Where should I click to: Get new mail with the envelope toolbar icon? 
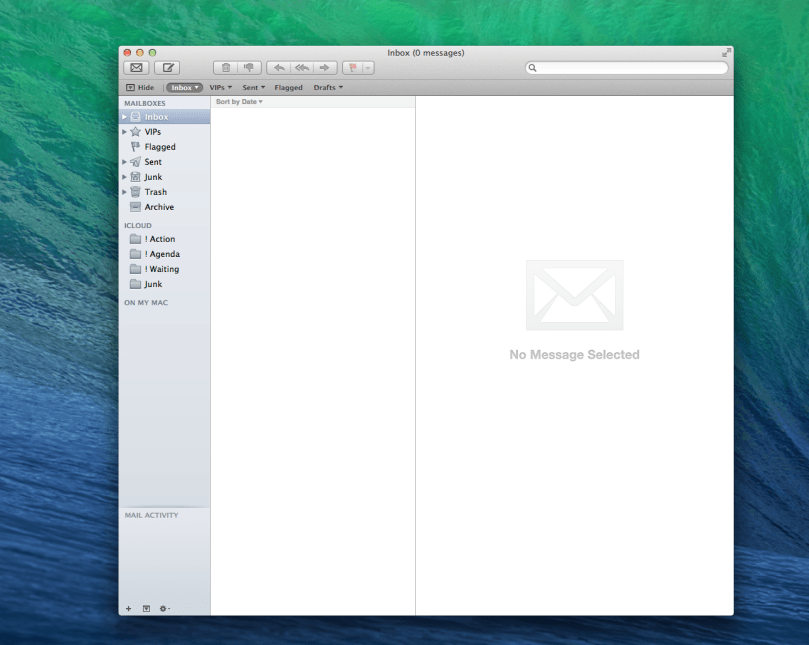click(x=136, y=67)
